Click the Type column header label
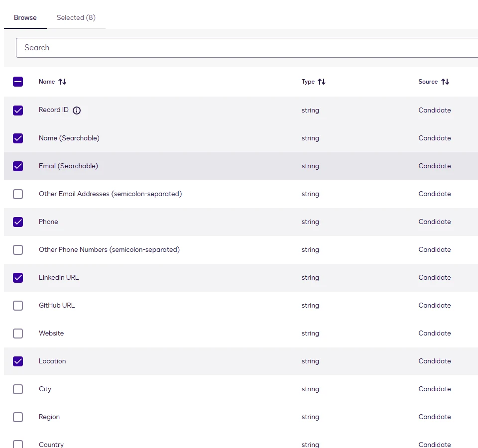Image resolution: width=478 pixels, height=448 pixels. 308,82
